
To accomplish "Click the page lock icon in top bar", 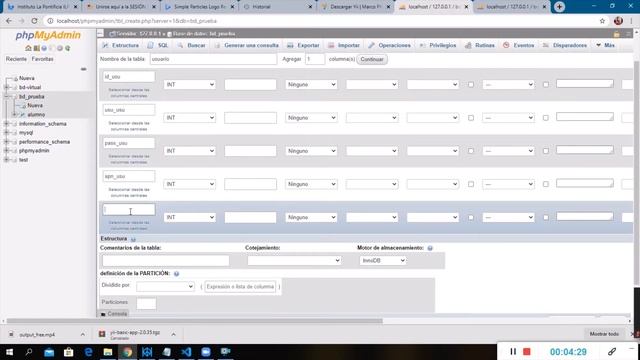I will click(616, 34).
